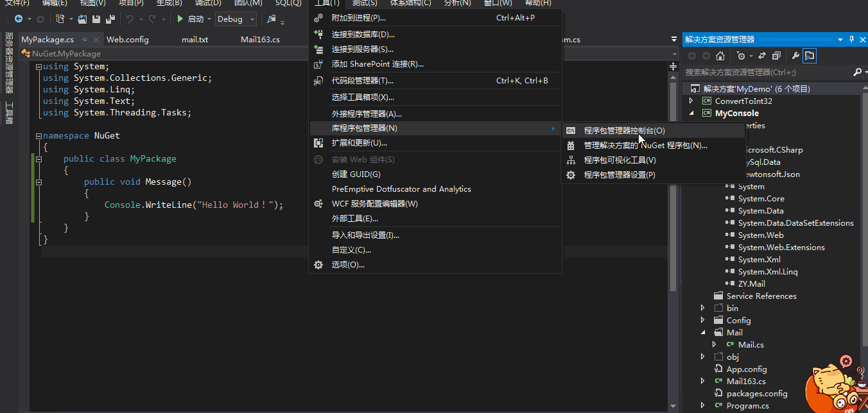The width and height of the screenshot is (868, 413).
Task: Toggle the pin on MyPackage.cs tab
Action: tap(85, 40)
